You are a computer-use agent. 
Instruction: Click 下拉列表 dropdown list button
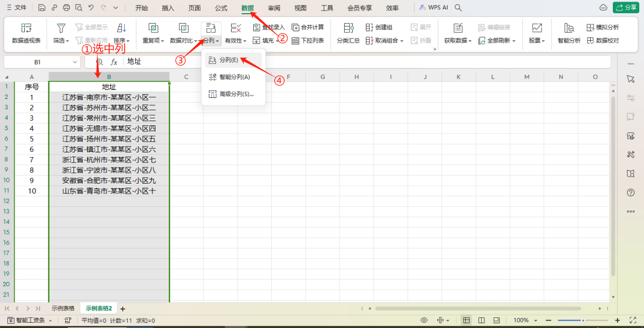[308, 40]
